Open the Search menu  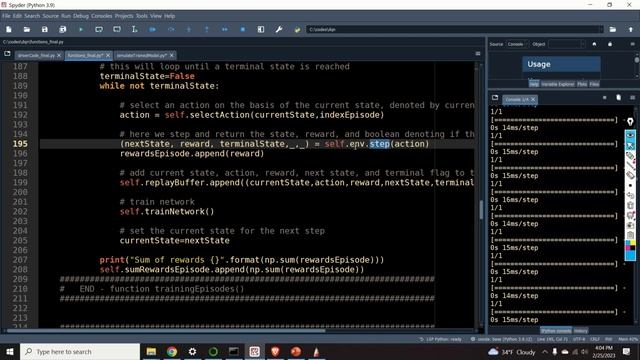(x=32, y=16)
